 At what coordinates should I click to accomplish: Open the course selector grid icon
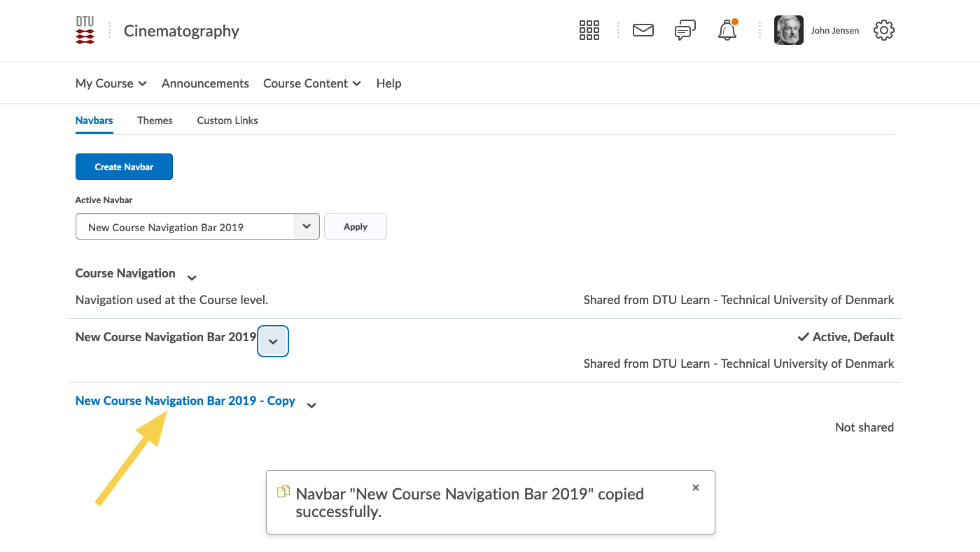[589, 30]
